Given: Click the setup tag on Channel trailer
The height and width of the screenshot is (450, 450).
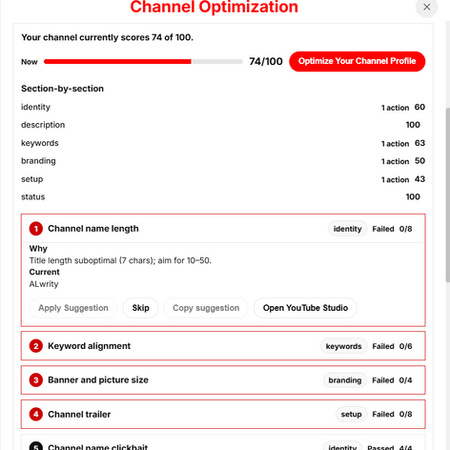Looking at the screenshot, I should 351,414.
